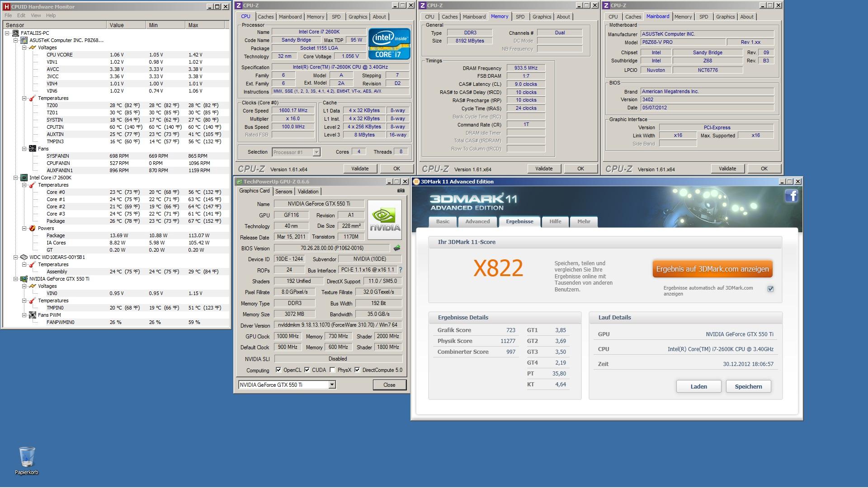868x488 pixels.
Task: Toggle the PhysX checkbox in GPU-Z
Action: 332,370
